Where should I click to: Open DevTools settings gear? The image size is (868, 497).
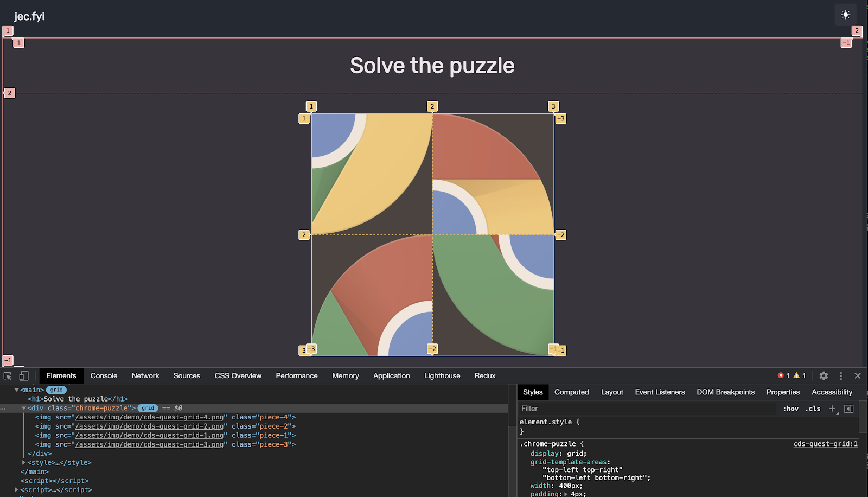[824, 375]
